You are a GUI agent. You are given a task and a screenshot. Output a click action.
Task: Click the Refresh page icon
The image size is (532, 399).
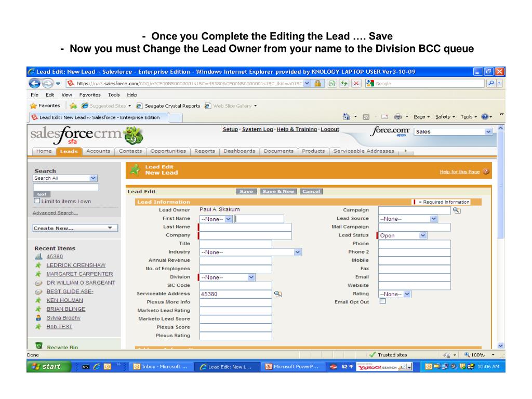click(x=344, y=83)
